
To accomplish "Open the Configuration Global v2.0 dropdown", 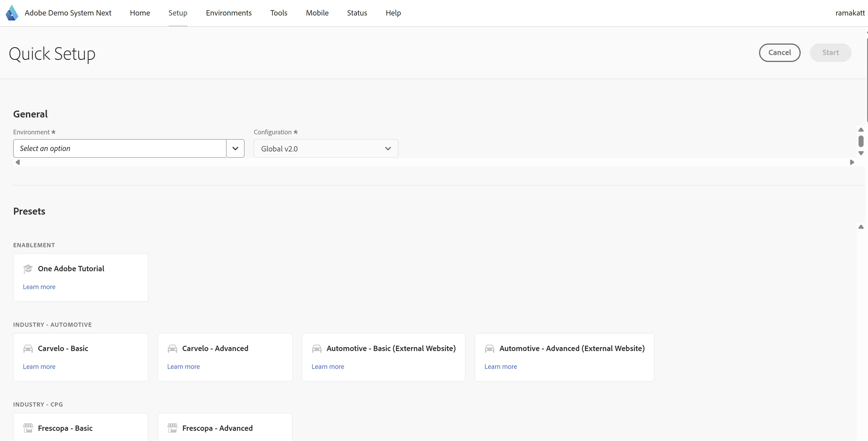I will 326,148.
